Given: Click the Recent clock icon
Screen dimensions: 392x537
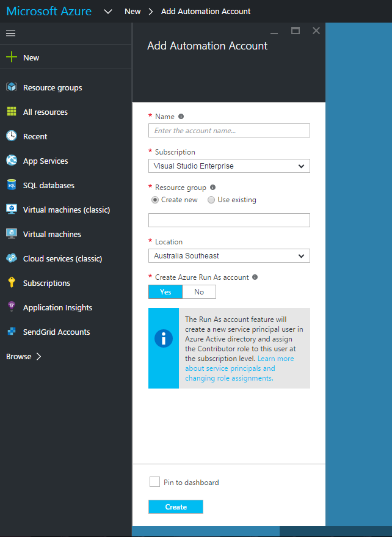Looking at the screenshot, I should point(12,136).
